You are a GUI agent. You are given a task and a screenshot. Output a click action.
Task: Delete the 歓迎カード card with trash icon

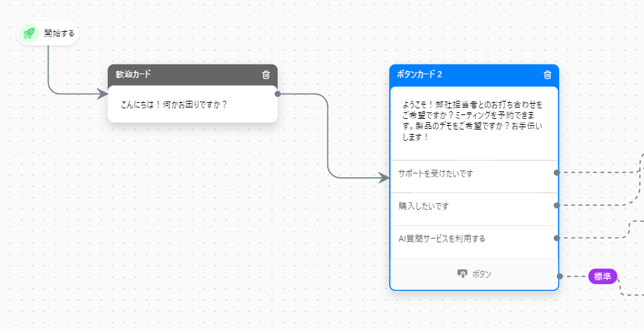[266, 75]
